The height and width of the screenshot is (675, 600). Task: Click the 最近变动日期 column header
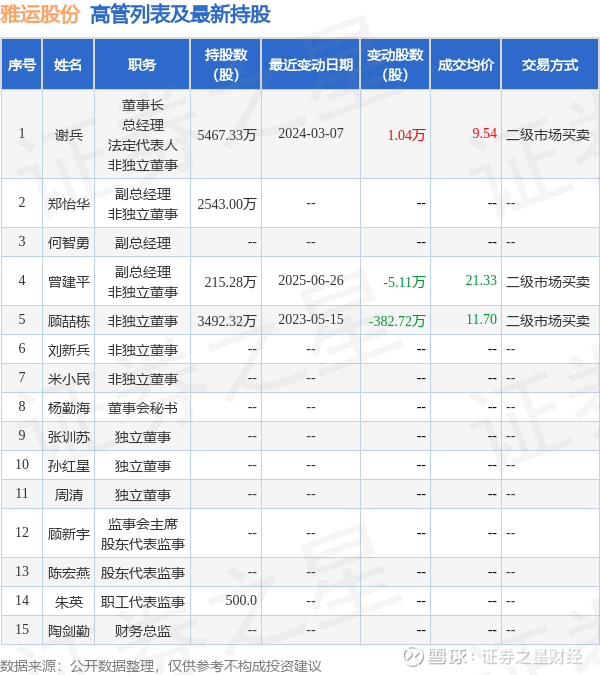click(x=311, y=65)
